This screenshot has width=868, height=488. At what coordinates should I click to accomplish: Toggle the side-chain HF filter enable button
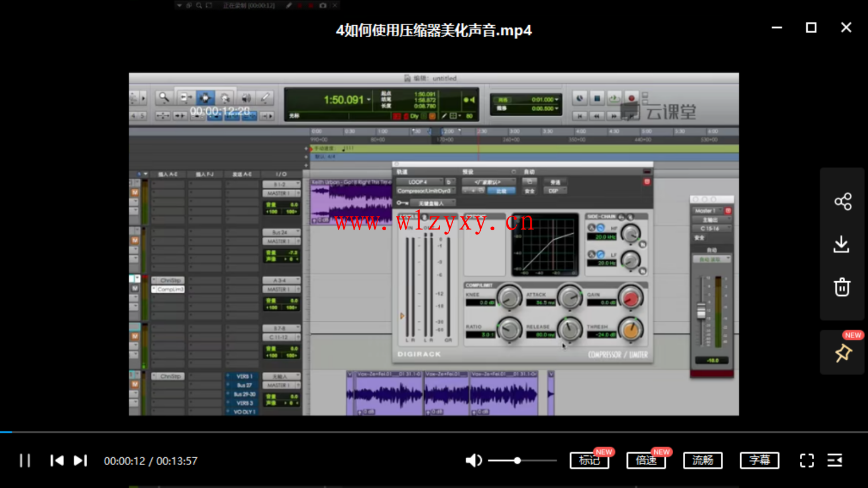click(600, 228)
